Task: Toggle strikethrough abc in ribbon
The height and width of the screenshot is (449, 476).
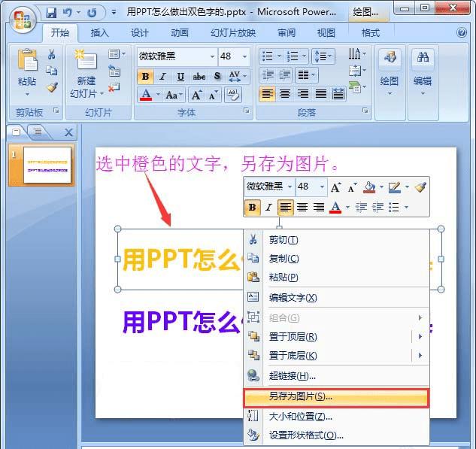Action: 199,77
